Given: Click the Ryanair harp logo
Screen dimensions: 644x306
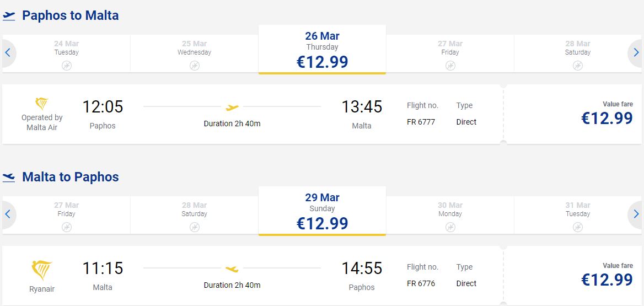Looking at the screenshot, I should pos(42,270).
